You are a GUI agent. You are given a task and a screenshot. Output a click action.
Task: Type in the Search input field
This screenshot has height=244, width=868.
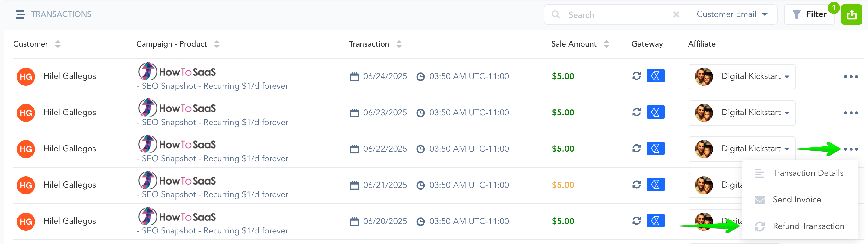[617, 15]
